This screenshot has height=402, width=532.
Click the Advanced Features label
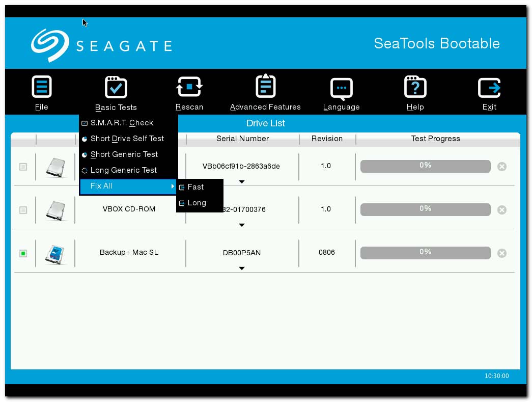(x=265, y=107)
